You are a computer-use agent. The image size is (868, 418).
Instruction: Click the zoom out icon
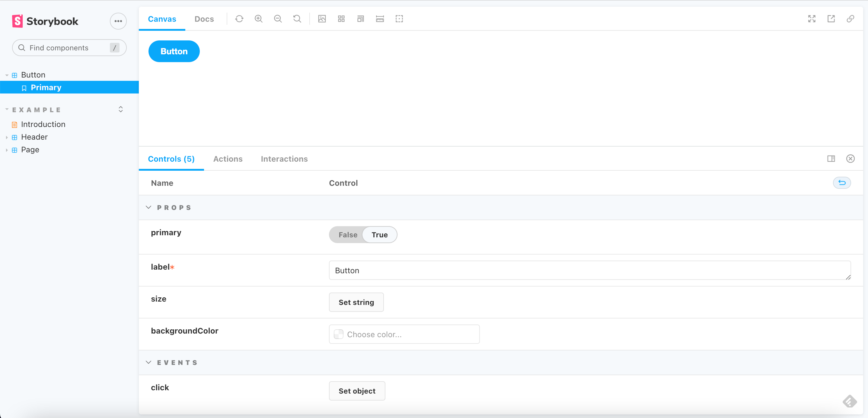[278, 19]
